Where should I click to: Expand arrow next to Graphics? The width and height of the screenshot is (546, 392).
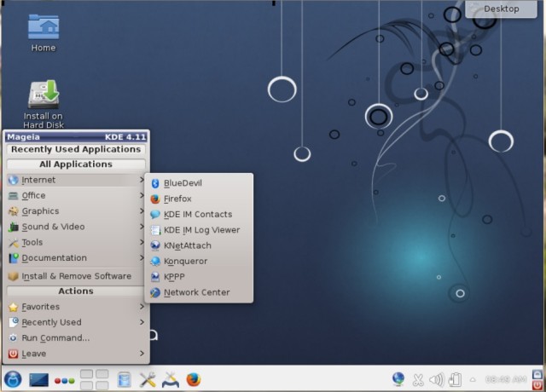142,210
